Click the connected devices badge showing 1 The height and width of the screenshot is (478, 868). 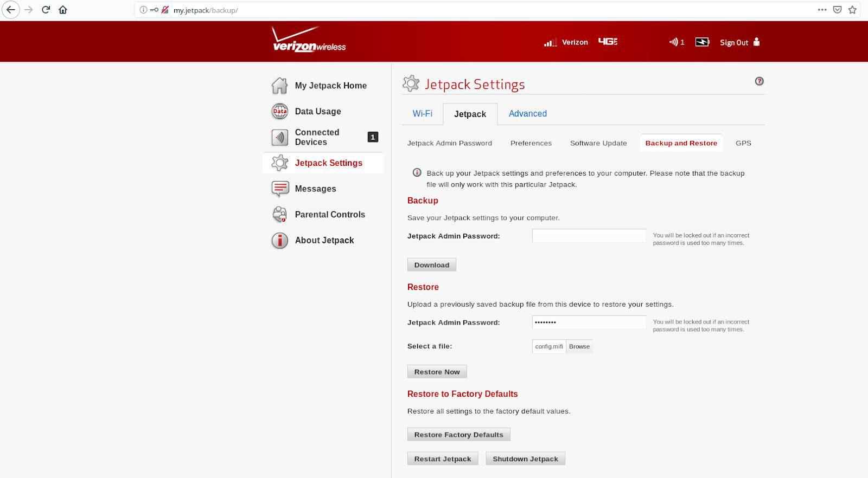[373, 137]
